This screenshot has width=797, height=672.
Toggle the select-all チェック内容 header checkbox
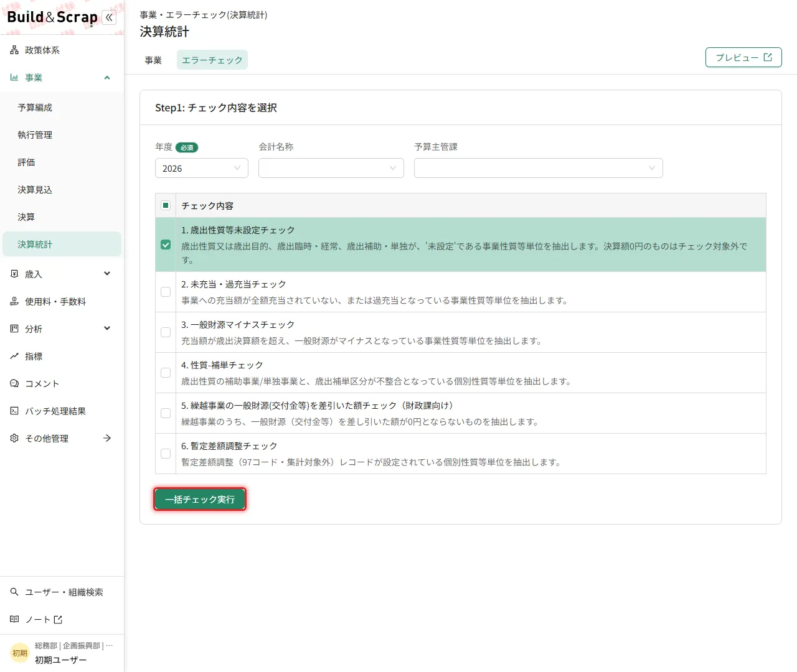pyautogui.click(x=166, y=205)
